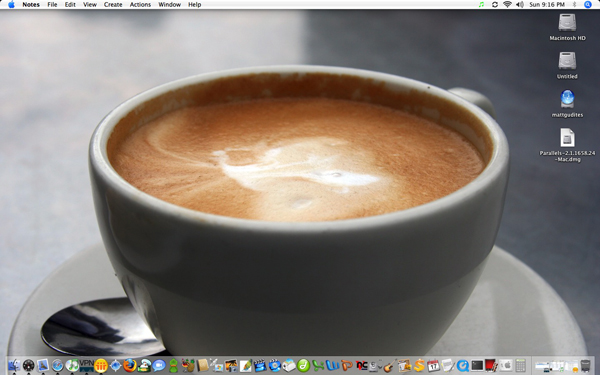The height and width of the screenshot is (375, 600).
Task: Open the Actions menu
Action: pos(140,5)
